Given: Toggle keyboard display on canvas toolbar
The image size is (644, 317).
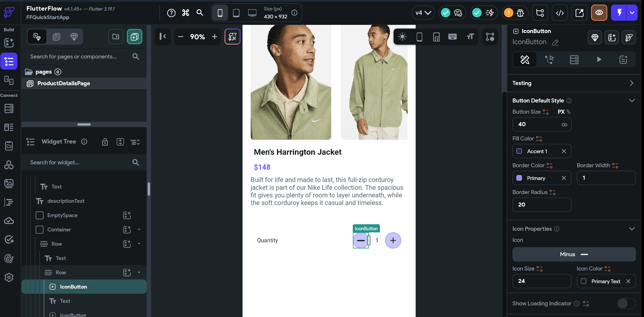Looking at the screenshot, I should coord(453,36).
